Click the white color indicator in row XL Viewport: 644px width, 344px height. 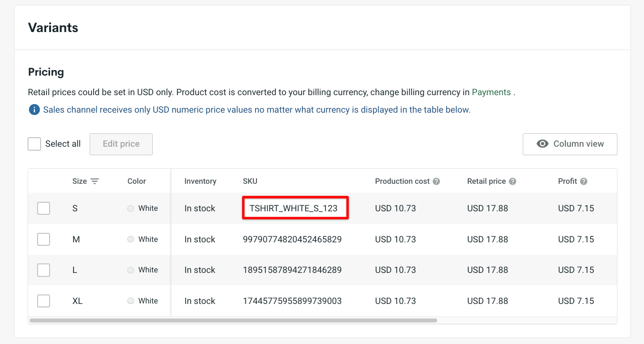130,300
